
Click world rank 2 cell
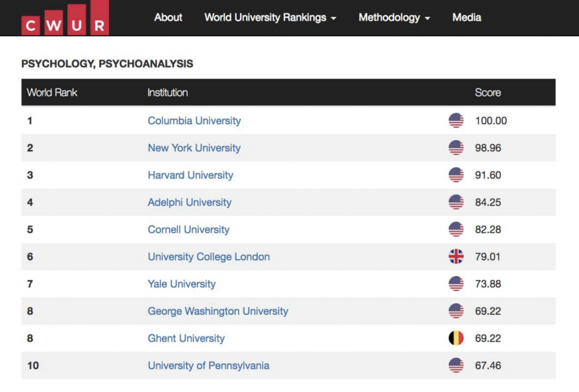click(x=30, y=148)
